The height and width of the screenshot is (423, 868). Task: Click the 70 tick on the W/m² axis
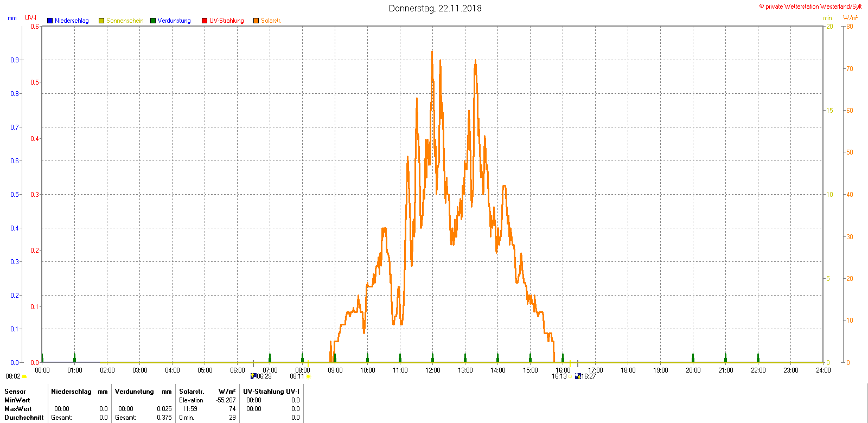[850, 69]
